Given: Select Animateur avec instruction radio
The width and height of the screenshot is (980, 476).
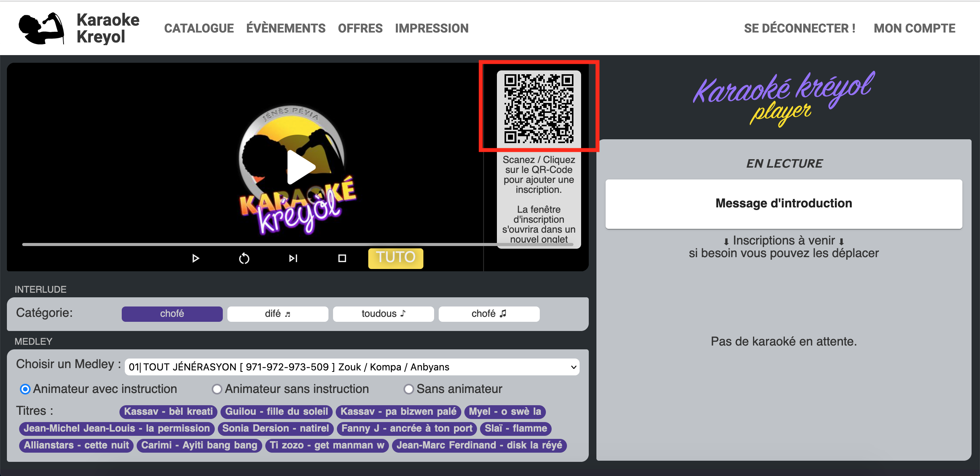Looking at the screenshot, I should coord(25,389).
